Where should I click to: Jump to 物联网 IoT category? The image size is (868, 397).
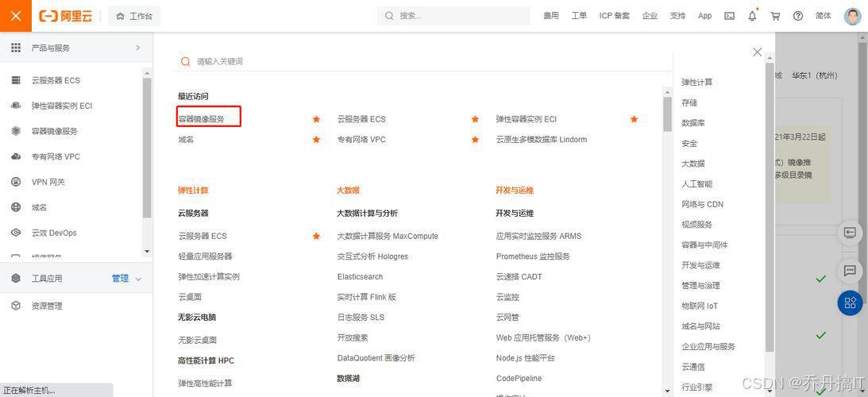click(700, 306)
